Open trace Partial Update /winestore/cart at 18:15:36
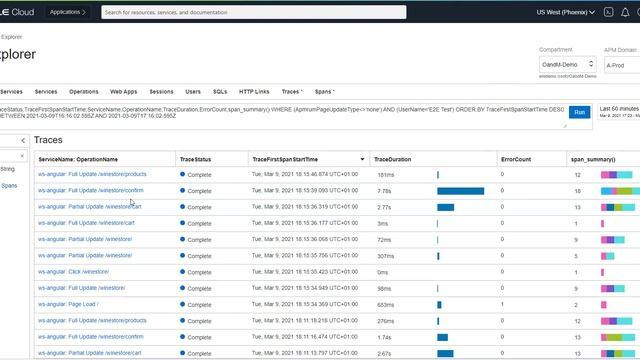Image resolution: width=640 pixels, height=360 pixels. [89, 207]
